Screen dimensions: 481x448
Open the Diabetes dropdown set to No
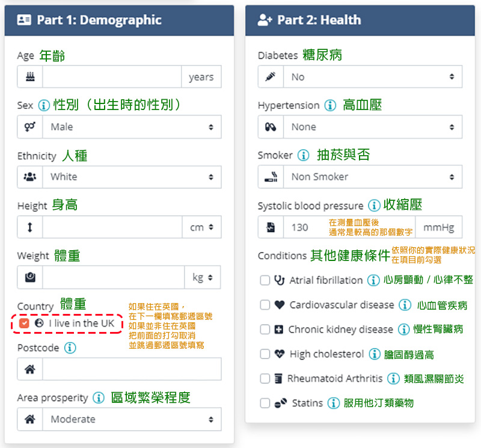click(372, 77)
